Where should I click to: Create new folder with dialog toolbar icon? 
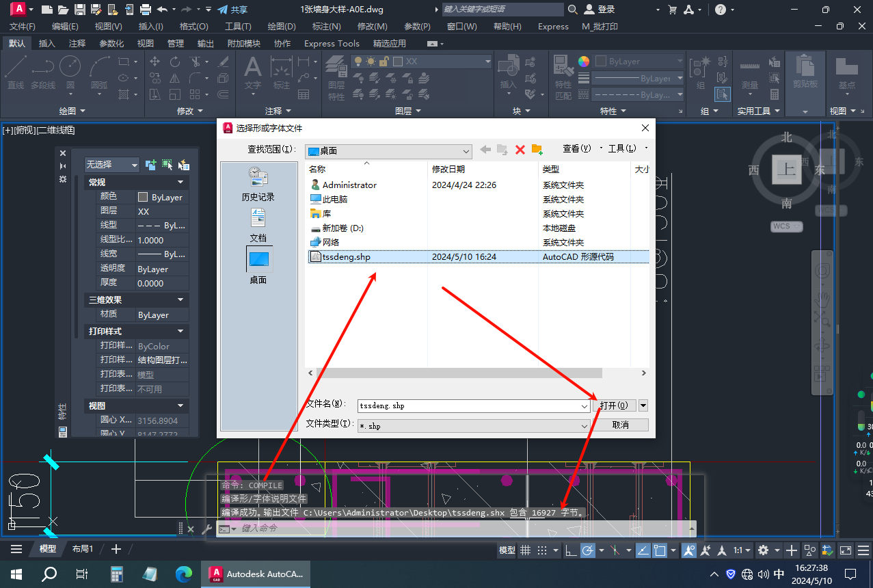(537, 149)
